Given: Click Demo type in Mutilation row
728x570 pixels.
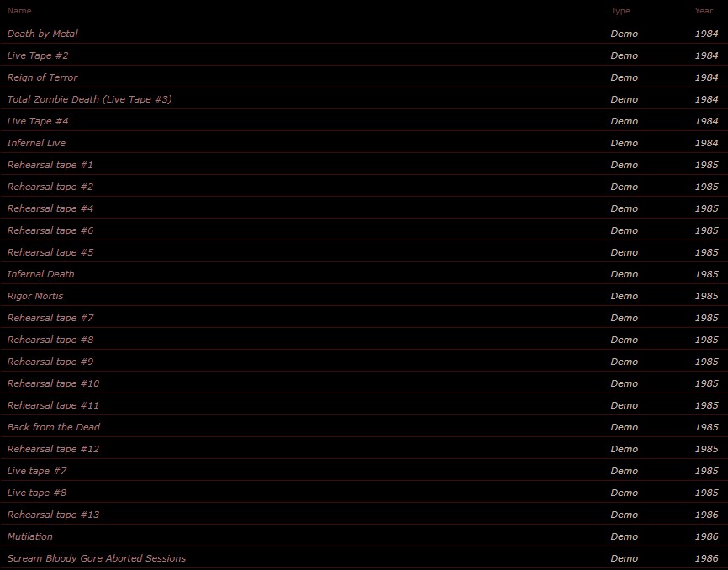Looking at the screenshot, I should 624,536.
